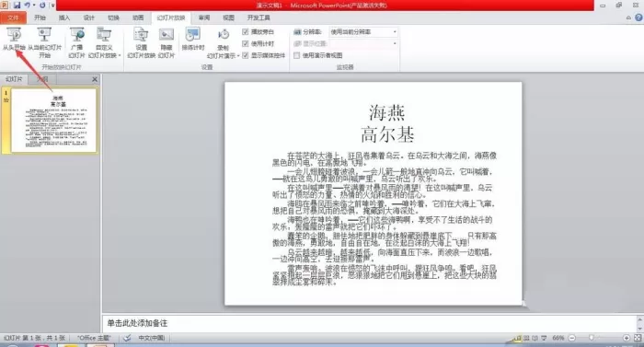Screen dimensions: 644x347
Task: Switch to Normal view icon in status bar
Action: coord(517,338)
